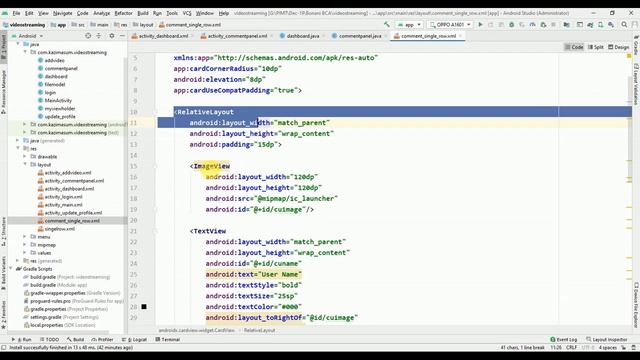The height and width of the screenshot is (360, 640).
Task: Toggle the Gradle side tab on right
Action: pyautogui.click(x=636, y=46)
